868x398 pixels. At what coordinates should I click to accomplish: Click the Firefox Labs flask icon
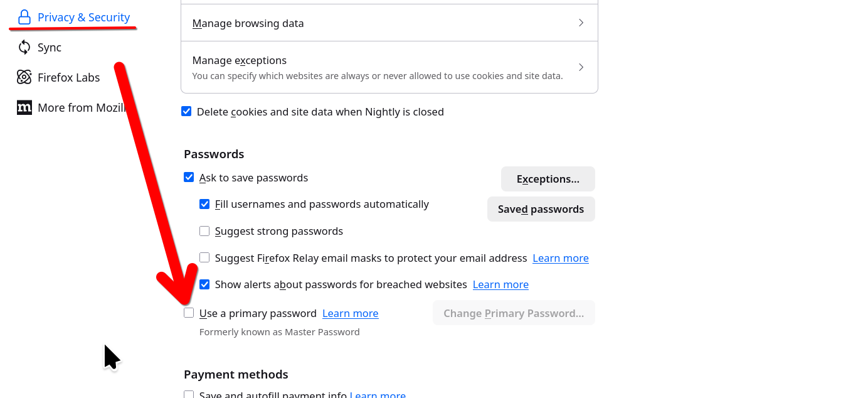pos(24,78)
